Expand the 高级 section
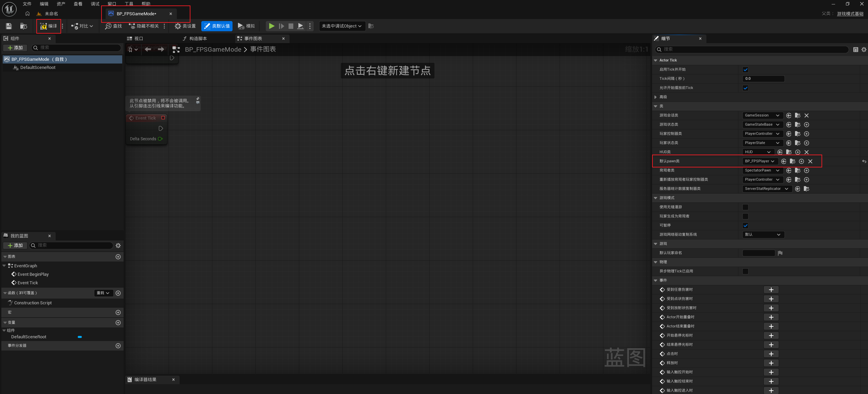Screen dimensions: 868x394 (655, 97)
